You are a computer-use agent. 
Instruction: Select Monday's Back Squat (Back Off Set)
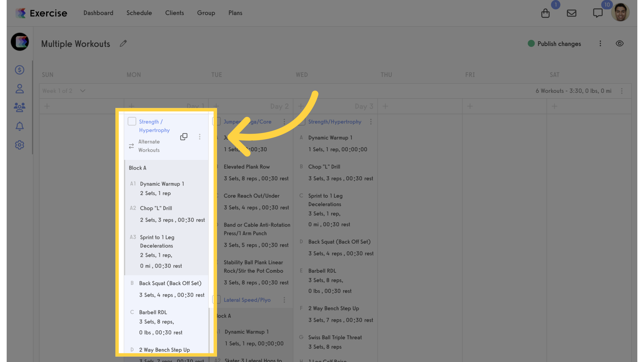(170, 283)
